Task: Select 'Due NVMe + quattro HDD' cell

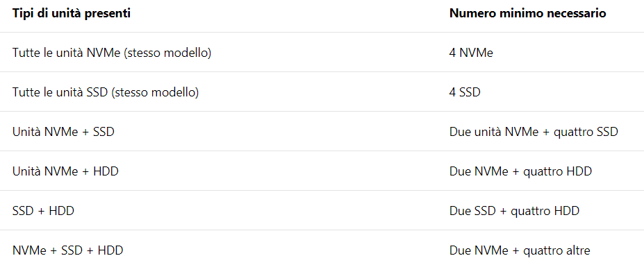Action: 520,171
